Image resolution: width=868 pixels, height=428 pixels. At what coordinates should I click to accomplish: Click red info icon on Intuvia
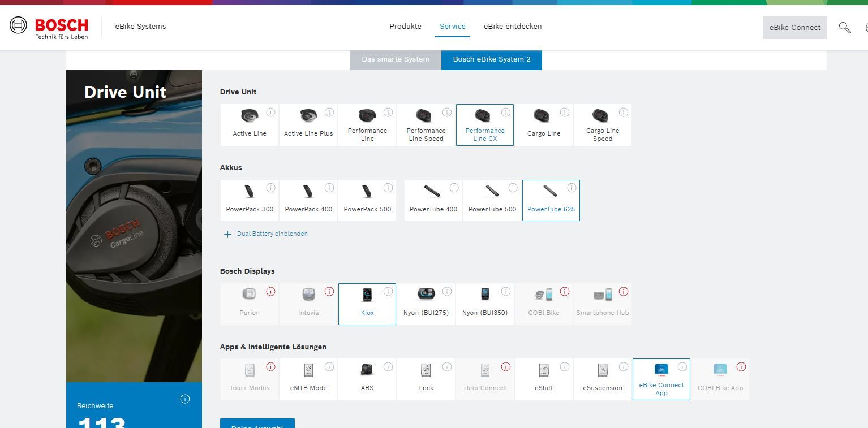(329, 291)
